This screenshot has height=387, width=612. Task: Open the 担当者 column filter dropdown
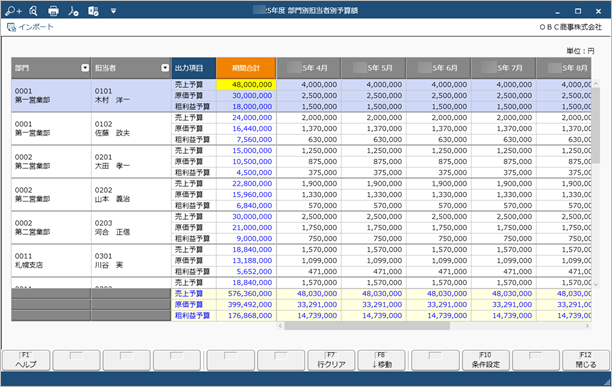coord(165,68)
